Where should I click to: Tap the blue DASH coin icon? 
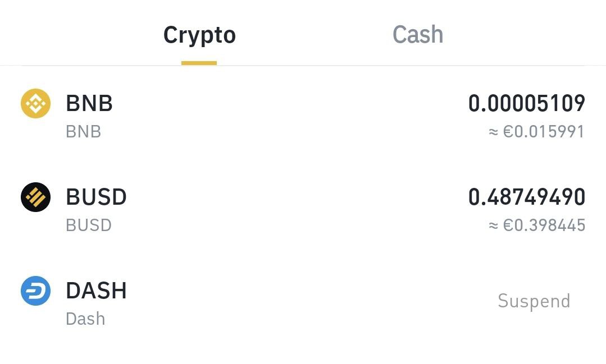pyautogui.click(x=35, y=291)
